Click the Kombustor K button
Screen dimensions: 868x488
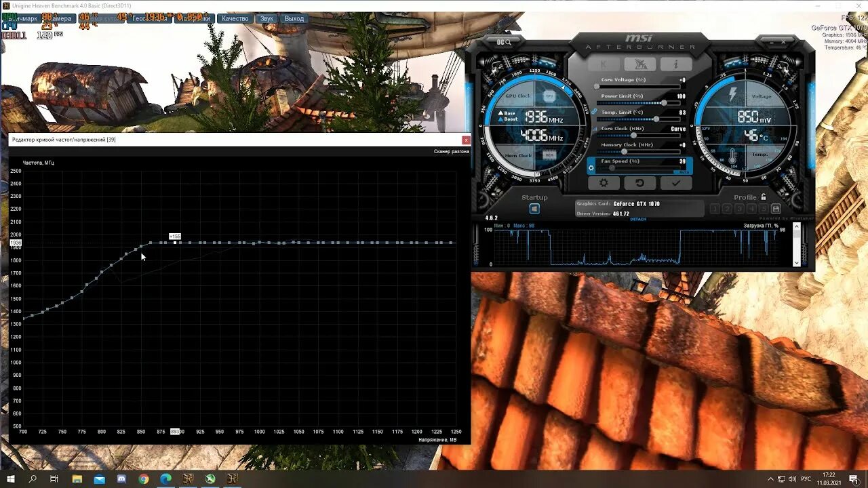[604, 64]
